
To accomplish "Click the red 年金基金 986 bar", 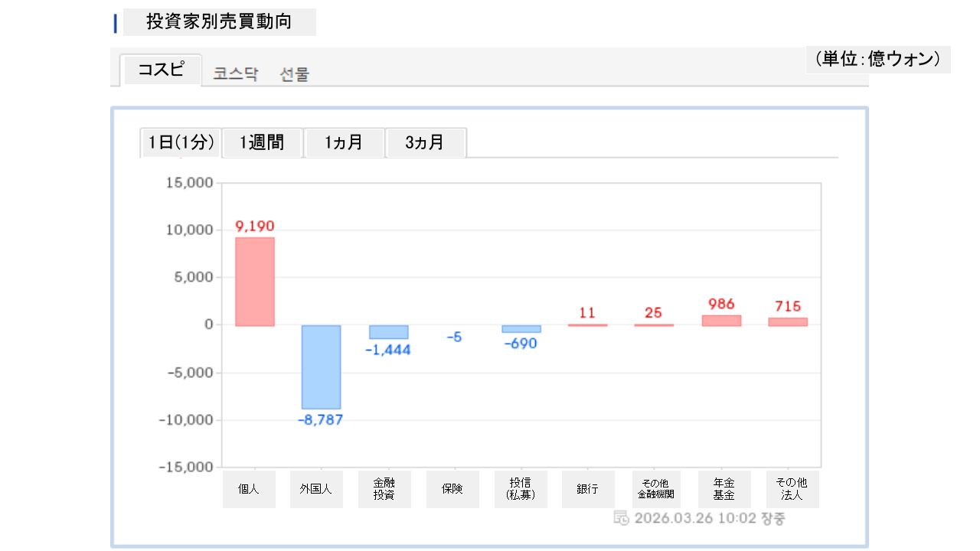I will click(x=721, y=321).
